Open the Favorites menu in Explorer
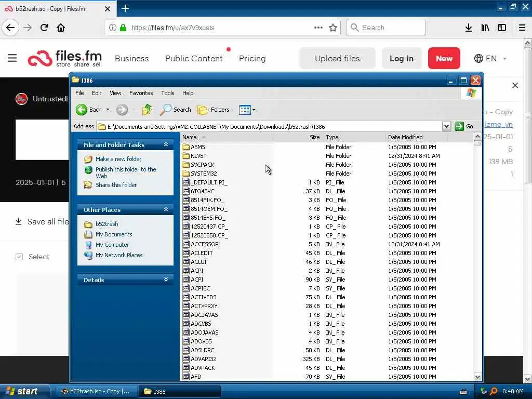This screenshot has width=532, height=399. point(141,93)
